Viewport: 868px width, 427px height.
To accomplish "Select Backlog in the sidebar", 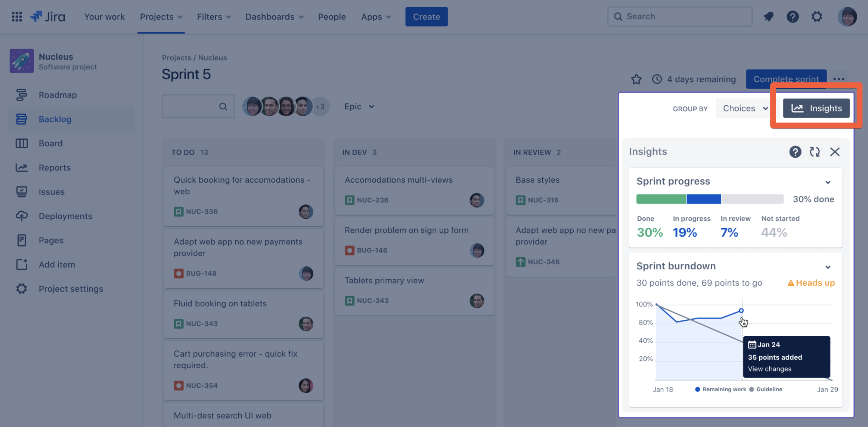I will coord(71,119).
